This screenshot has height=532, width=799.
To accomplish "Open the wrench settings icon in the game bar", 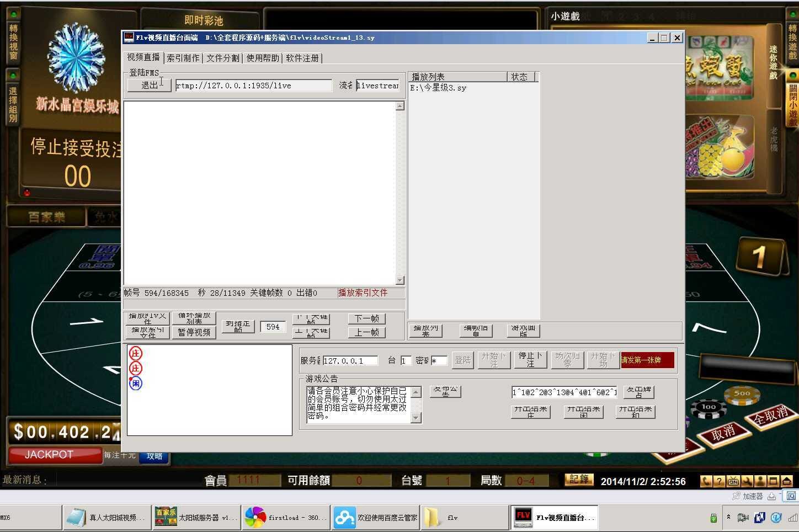I will (x=747, y=481).
